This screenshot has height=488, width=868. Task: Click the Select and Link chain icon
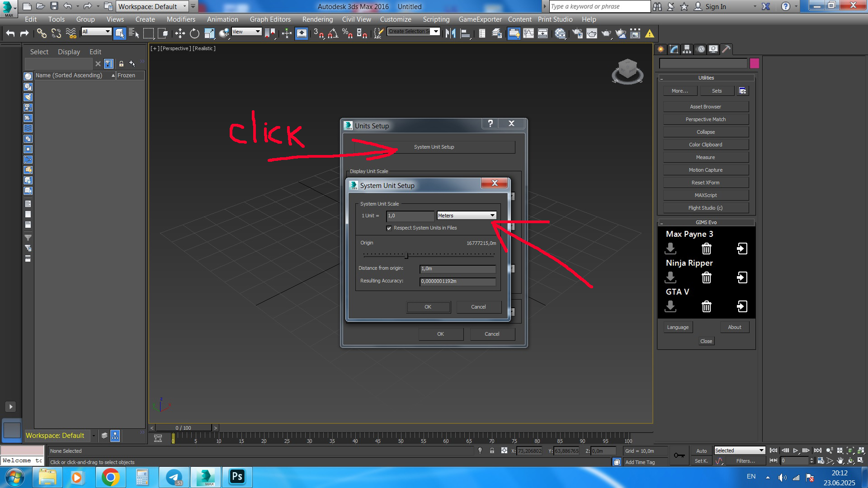tap(42, 33)
